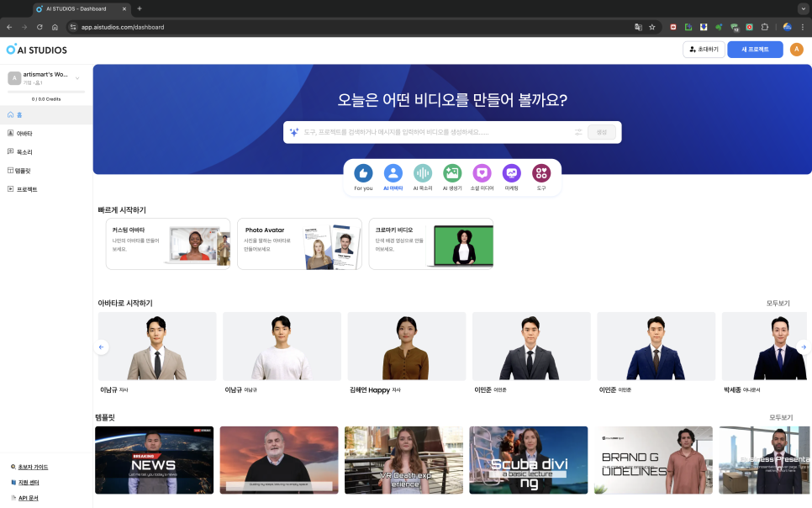Open Chrome three-dot menu

[x=803, y=27]
